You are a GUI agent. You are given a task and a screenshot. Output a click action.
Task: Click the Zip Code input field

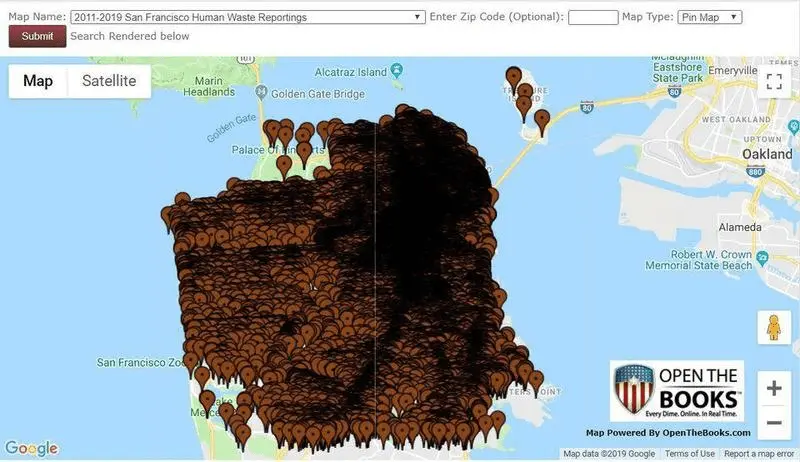point(592,17)
